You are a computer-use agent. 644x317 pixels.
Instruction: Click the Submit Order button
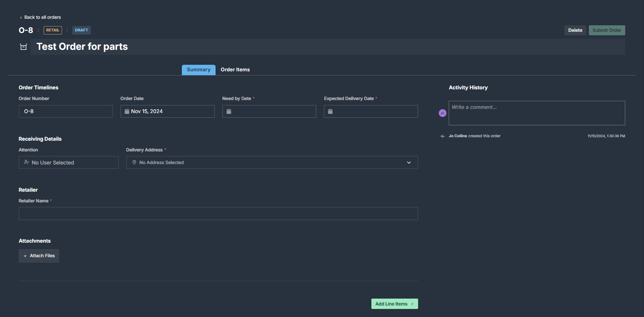pos(606,30)
